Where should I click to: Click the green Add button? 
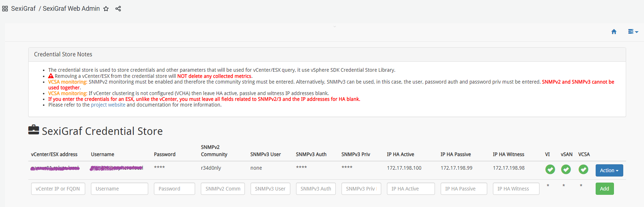click(x=605, y=189)
